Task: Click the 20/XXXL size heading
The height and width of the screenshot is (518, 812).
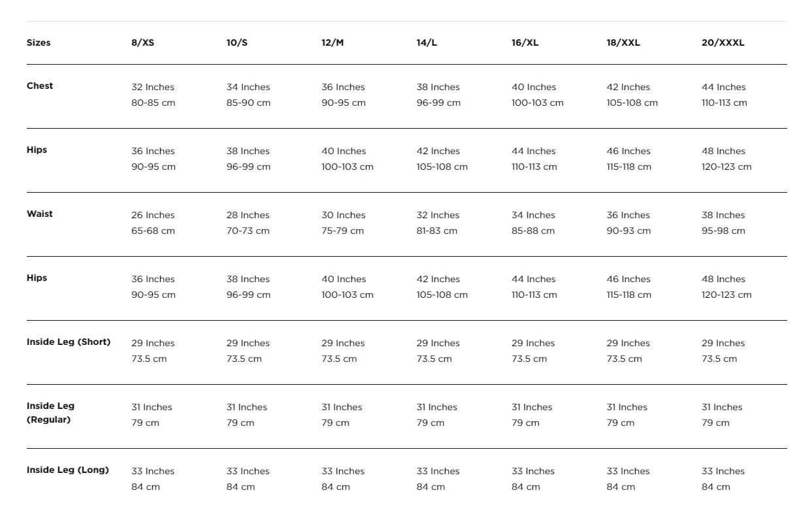Action: [x=723, y=43]
